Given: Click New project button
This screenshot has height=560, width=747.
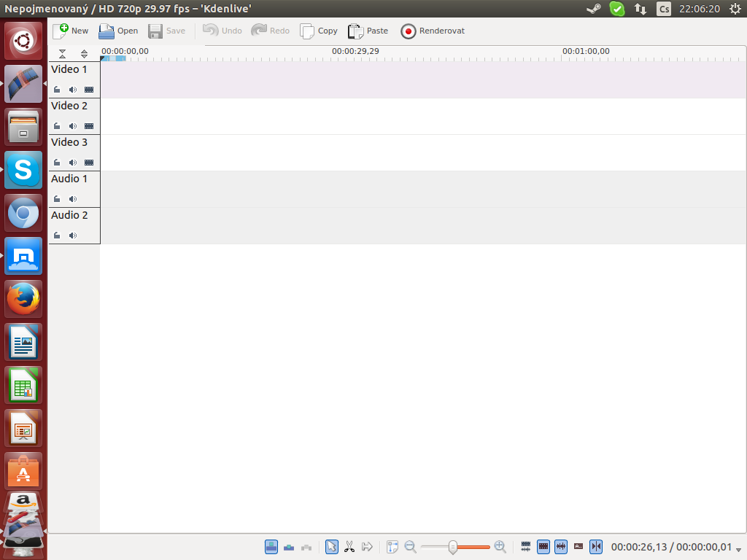Looking at the screenshot, I should (70, 31).
